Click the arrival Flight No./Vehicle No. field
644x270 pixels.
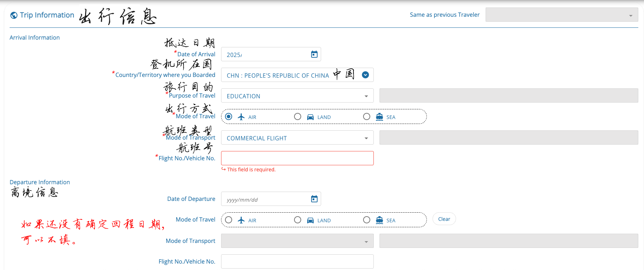point(297,158)
